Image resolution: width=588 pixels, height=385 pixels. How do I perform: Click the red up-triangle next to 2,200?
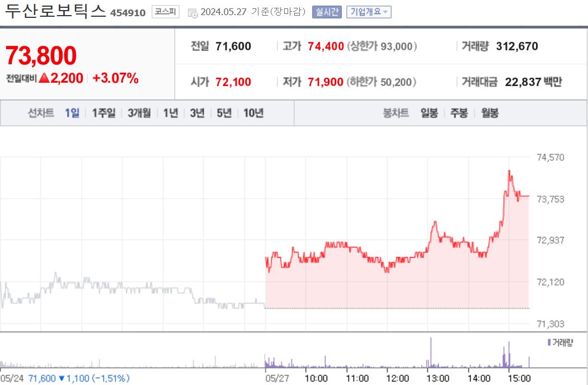[x=44, y=78]
